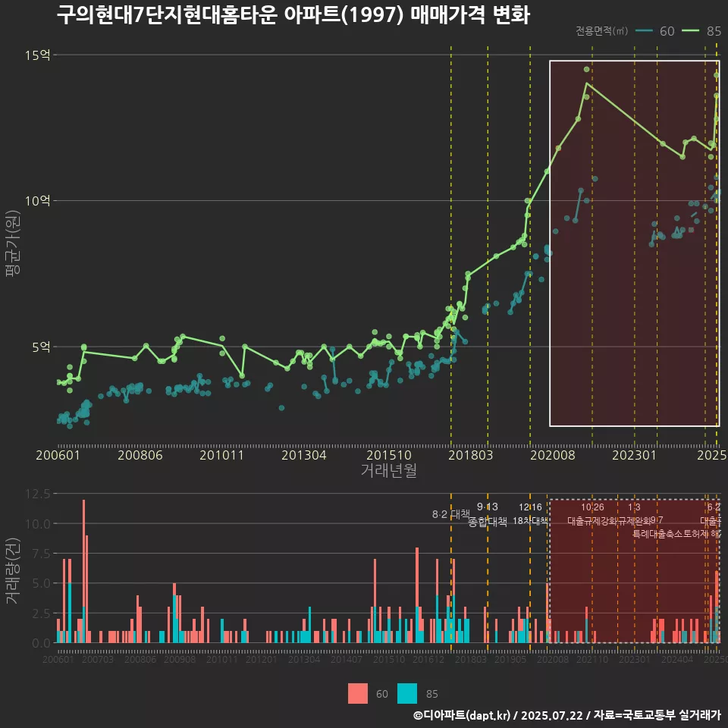Click the 7.5 volume axis label

[x=42, y=554]
